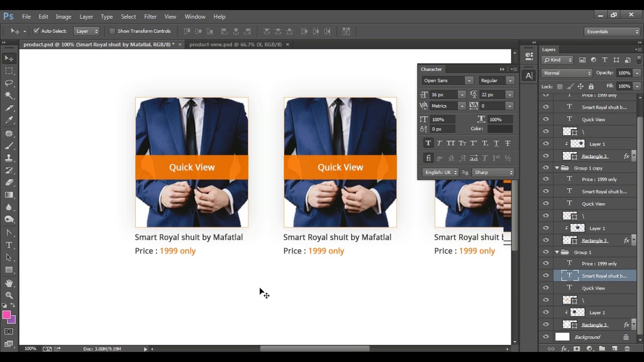The image size is (644, 362).
Task: Select the Pen tool
Action: point(9,233)
